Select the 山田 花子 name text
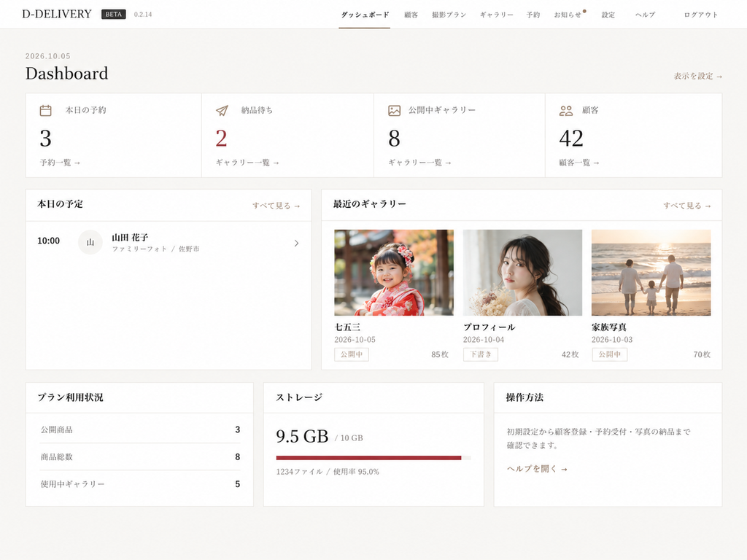The width and height of the screenshot is (747, 560). (x=130, y=237)
